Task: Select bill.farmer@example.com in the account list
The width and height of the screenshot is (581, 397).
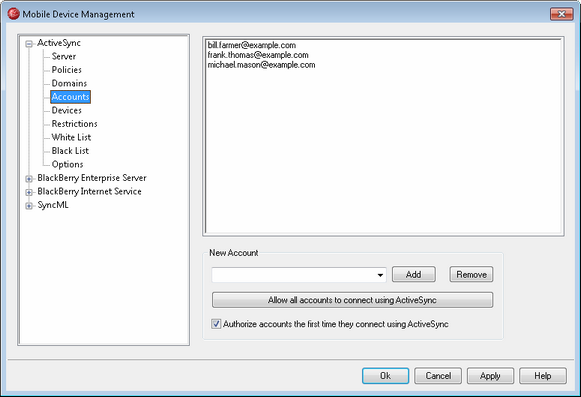Action: pyautogui.click(x=252, y=45)
